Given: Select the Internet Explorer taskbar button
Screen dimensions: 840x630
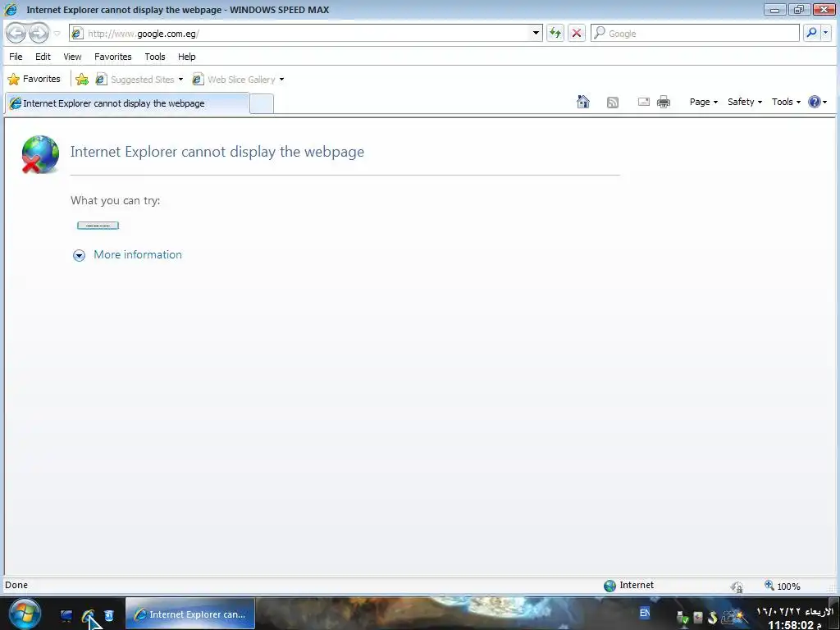Looking at the screenshot, I should click(x=190, y=614).
